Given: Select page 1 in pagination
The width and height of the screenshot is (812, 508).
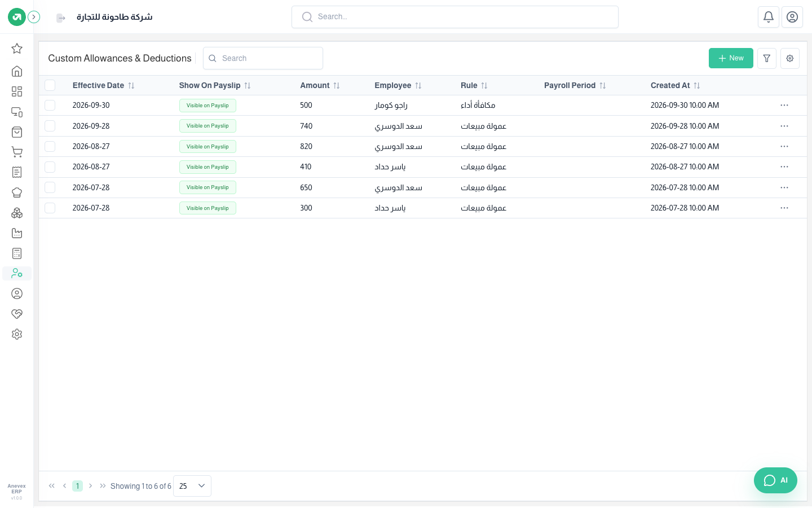Looking at the screenshot, I should [77, 486].
